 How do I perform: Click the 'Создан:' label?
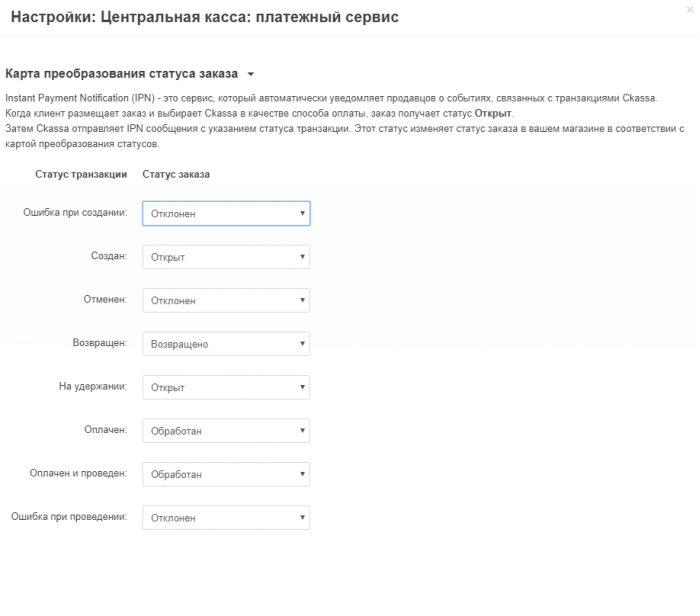pyautogui.click(x=109, y=256)
